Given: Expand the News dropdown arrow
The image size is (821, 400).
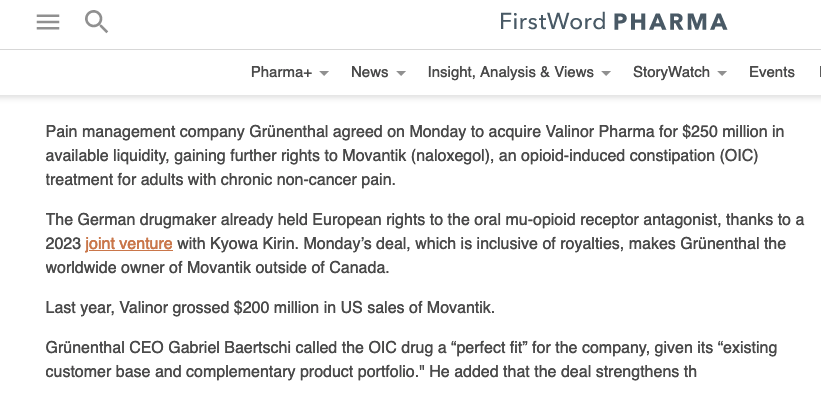Looking at the screenshot, I should 401,73.
